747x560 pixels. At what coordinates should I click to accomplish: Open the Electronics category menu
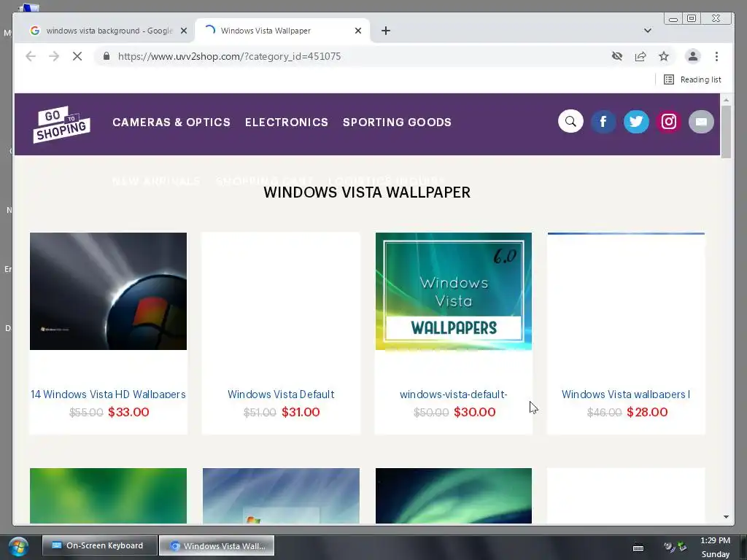pyautogui.click(x=286, y=122)
